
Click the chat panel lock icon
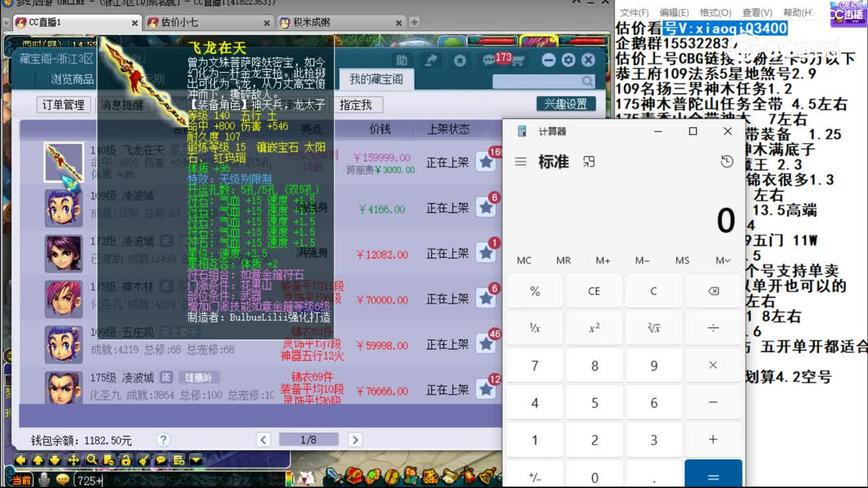click(x=125, y=460)
